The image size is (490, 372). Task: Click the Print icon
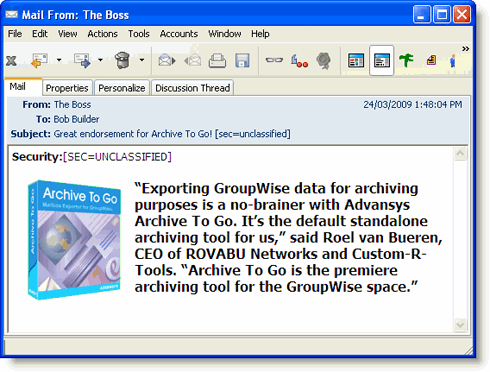click(x=217, y=61)
